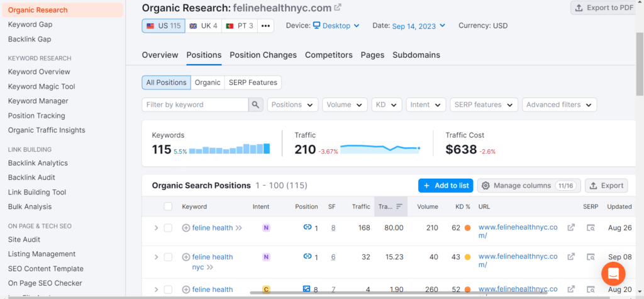This screenshot has width=644, height=299.
Task: Open Keyword Magic Tool in sidebar
Action: click(x=42, y=86)
